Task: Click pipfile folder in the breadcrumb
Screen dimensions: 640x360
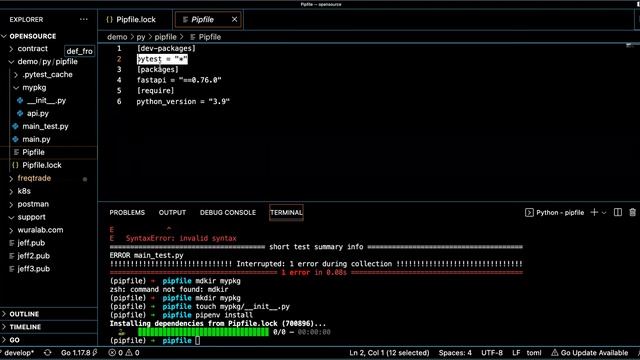Action: 165,37
